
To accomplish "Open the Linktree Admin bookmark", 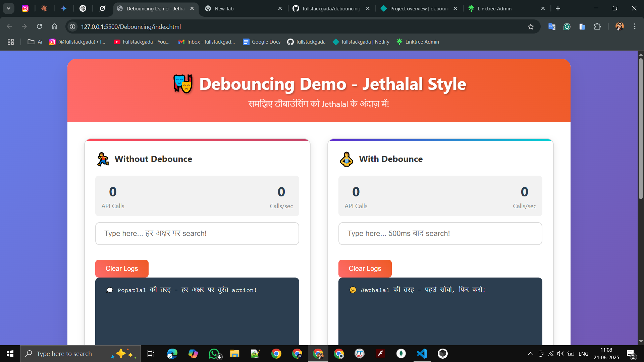I will pyautogui.click(x=418, y=42).
